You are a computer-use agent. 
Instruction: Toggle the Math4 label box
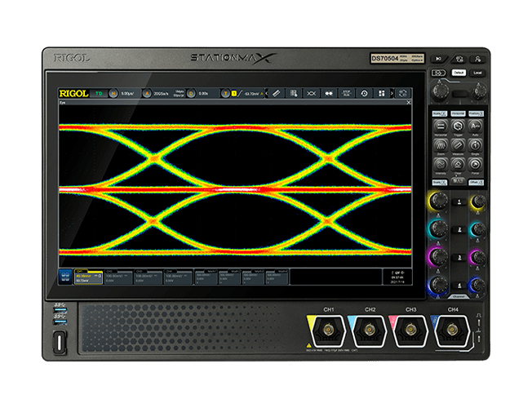pyautogui.click(x=276, y=277)
